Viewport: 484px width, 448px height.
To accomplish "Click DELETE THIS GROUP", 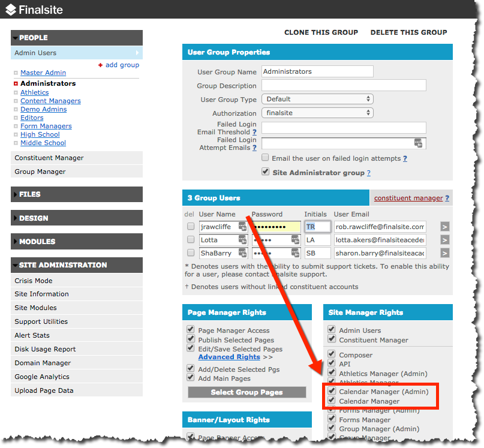I will [408, 32].
